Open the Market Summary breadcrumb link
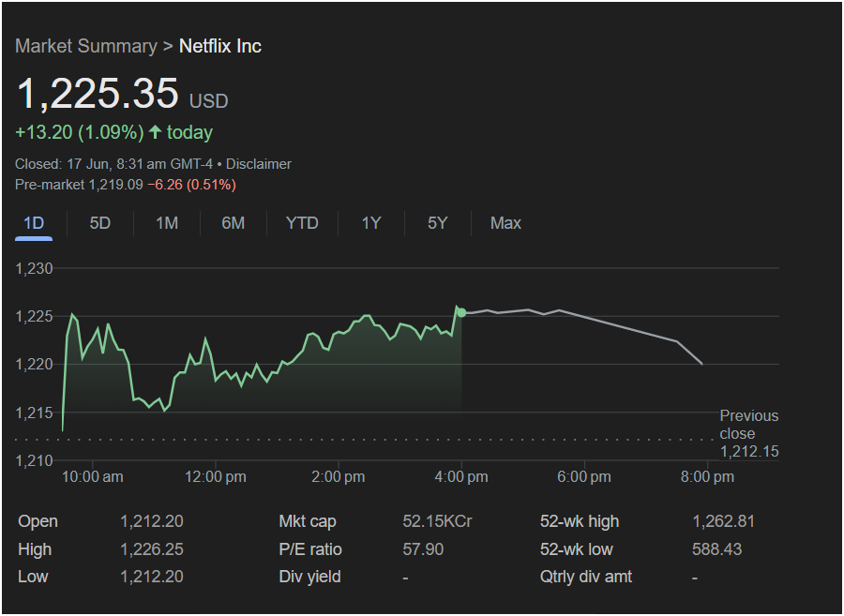Screen dimensions: 844x616 click(x=86, y=46)
